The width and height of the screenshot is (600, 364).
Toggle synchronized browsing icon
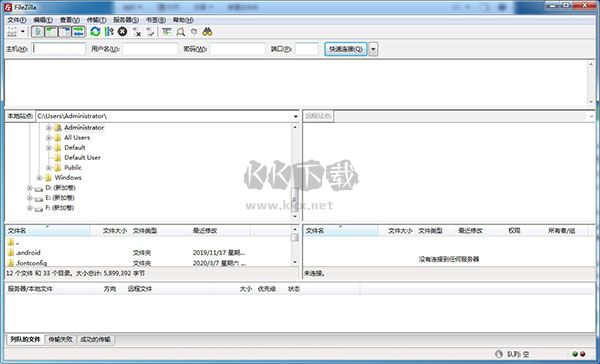click(194, 32)
